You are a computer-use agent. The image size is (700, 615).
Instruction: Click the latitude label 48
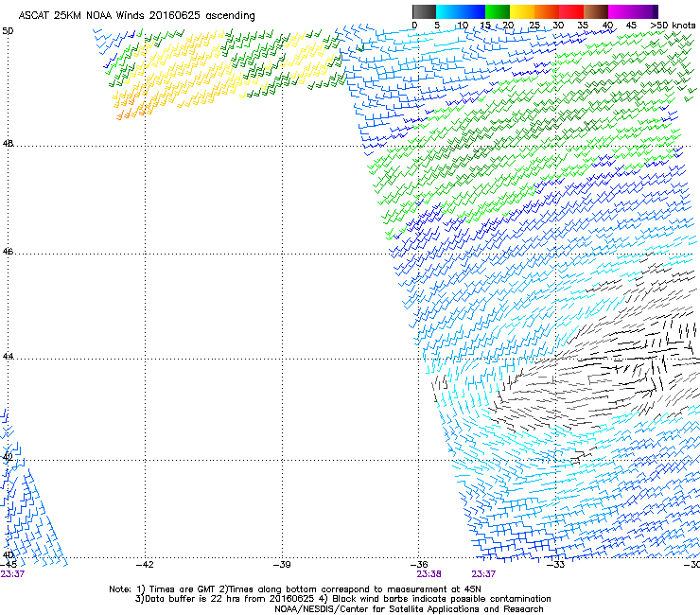click(x=8, y=144)
